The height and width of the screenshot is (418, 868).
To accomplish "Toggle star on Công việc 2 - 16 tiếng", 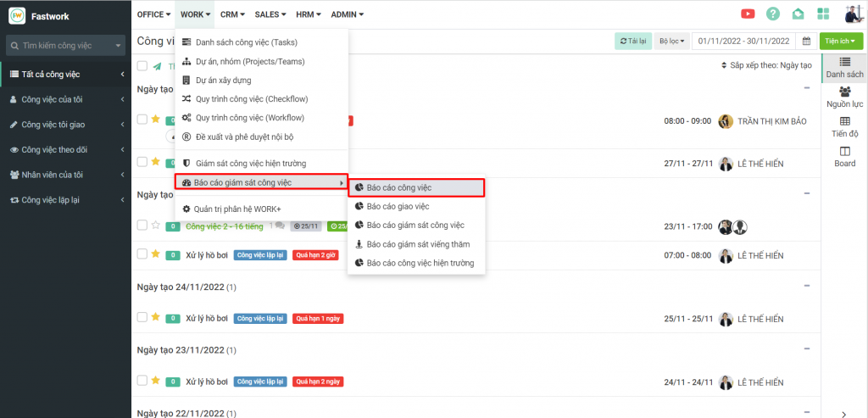I will (x=155, y=226).
